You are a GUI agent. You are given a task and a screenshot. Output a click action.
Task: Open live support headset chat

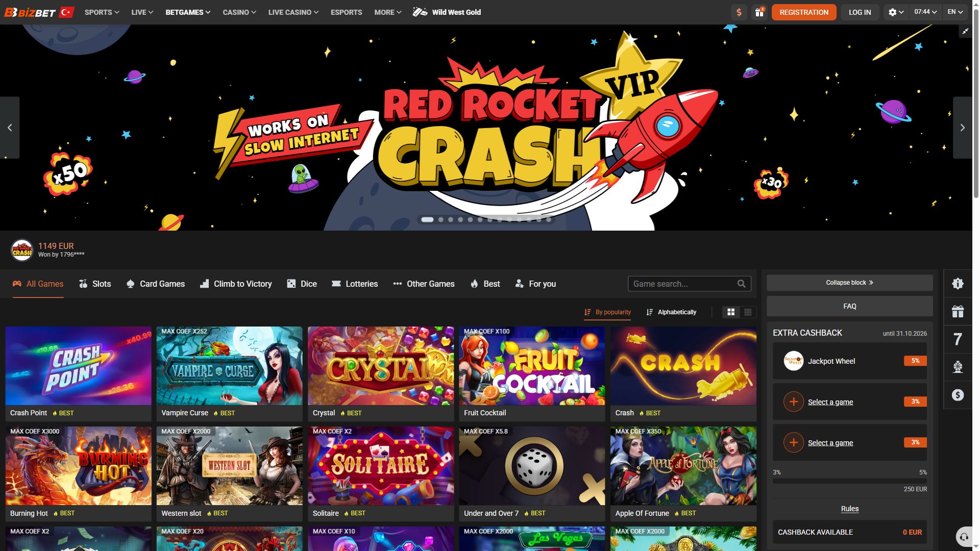point(964,537)
